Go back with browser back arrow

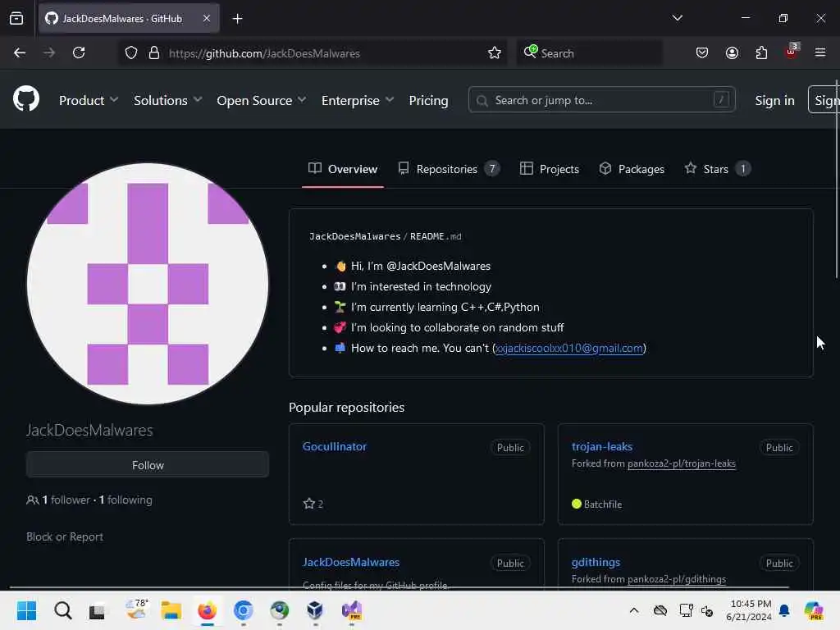(x=20, y=52)
